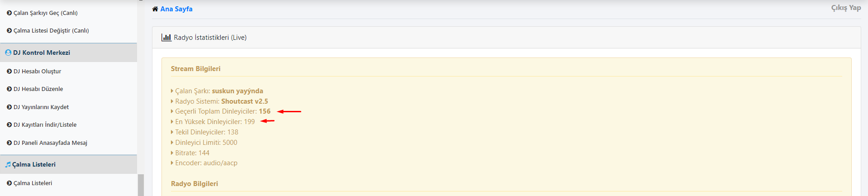Screen dimensions: 868x196
Task: Select DJ Paneli Anasayfada Mesaj
Action: (50, 143)
